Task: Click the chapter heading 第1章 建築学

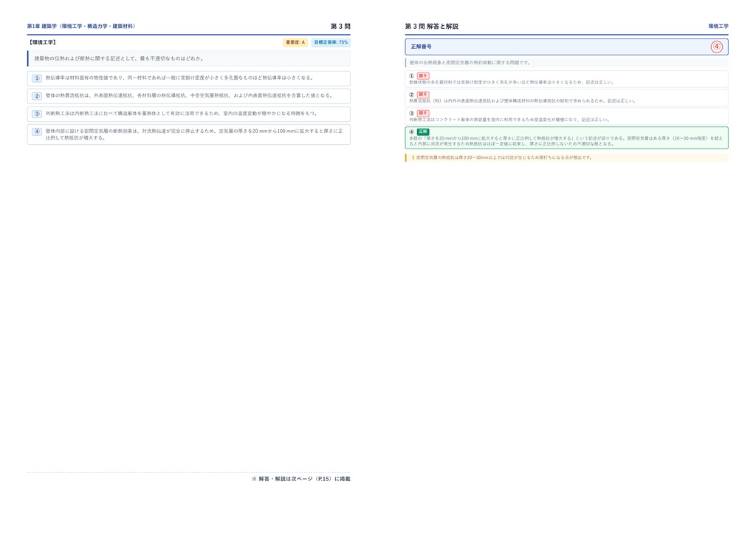Action: point(81,26)
